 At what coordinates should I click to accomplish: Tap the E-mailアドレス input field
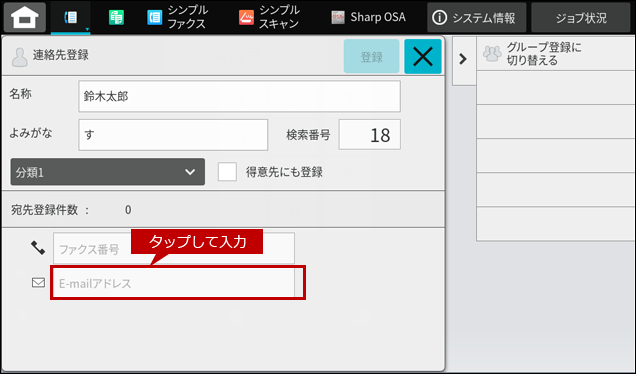[x=174, y=283]
